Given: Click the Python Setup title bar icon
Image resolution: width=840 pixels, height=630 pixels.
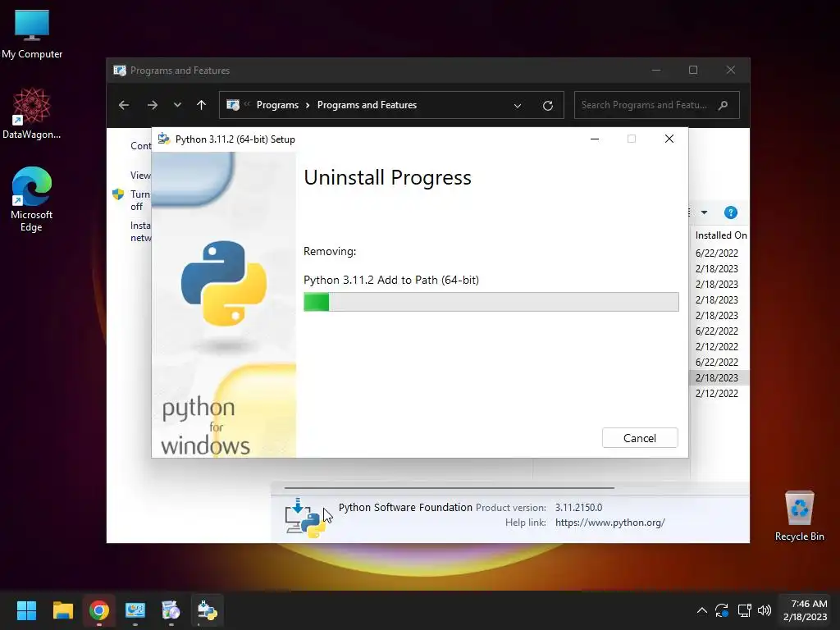Looking at the screenshot, I should tap(164, 139).
